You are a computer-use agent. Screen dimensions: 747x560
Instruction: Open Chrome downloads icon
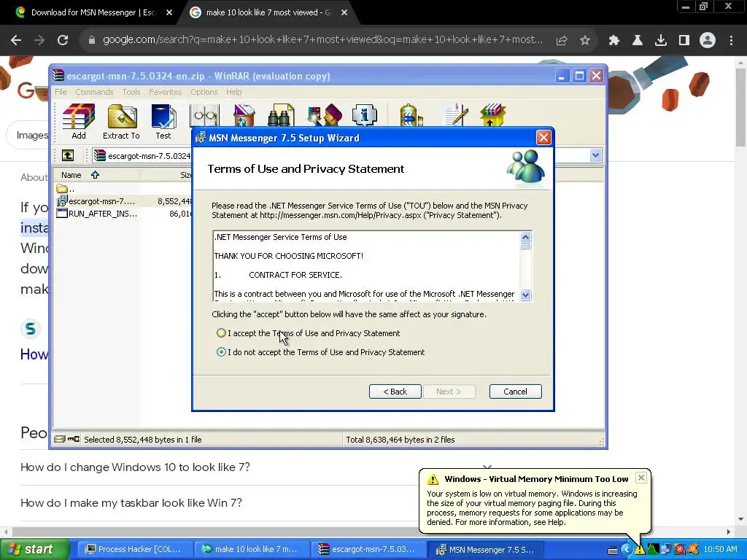pyautogui.click(x=661, y=41)
